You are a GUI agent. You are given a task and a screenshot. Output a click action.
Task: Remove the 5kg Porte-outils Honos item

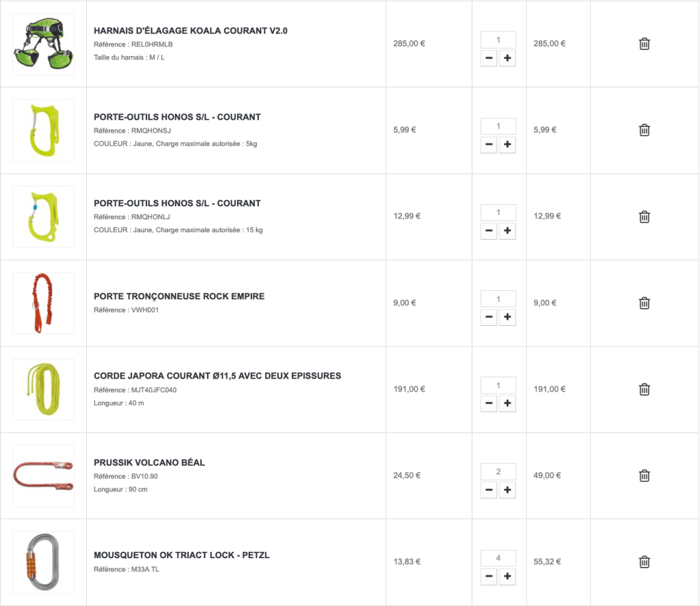pos(644,130)
